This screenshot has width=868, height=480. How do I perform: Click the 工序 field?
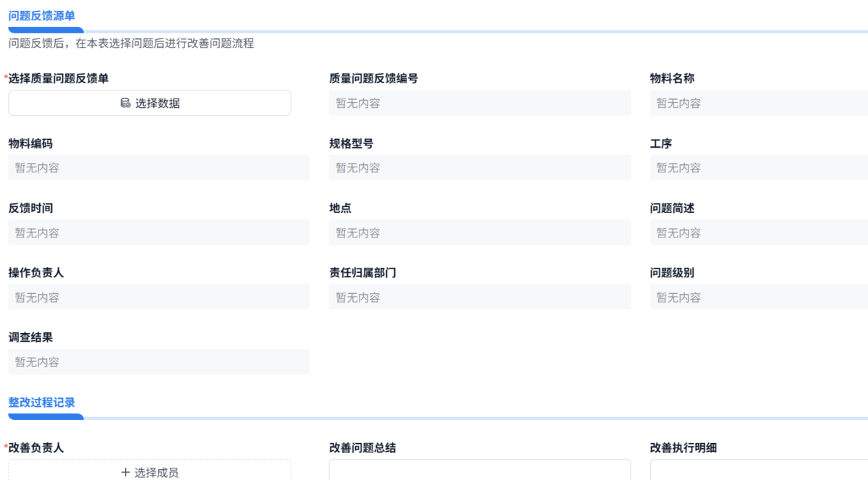point(758,167)
